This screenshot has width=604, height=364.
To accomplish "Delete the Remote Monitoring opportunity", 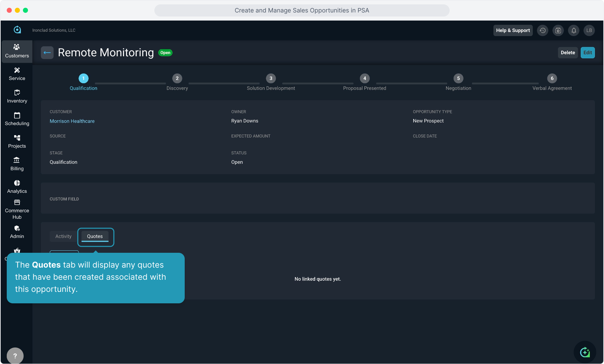I will [x=568, y=53].
